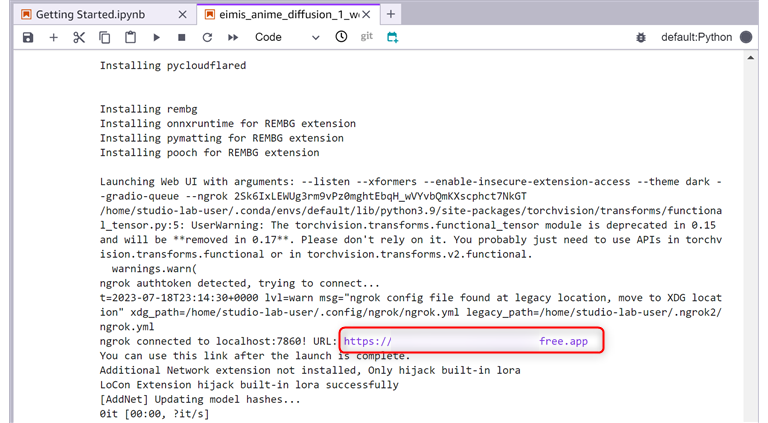This screenshot has width=768, height=423.
Task: Cut the selected cell using the scissors icon
Action: 79,37
